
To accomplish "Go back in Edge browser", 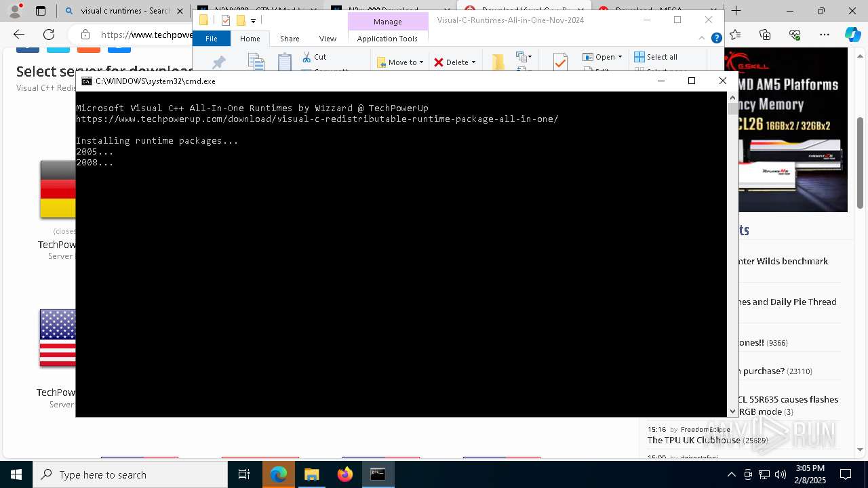I will click(x=19, y=35).
